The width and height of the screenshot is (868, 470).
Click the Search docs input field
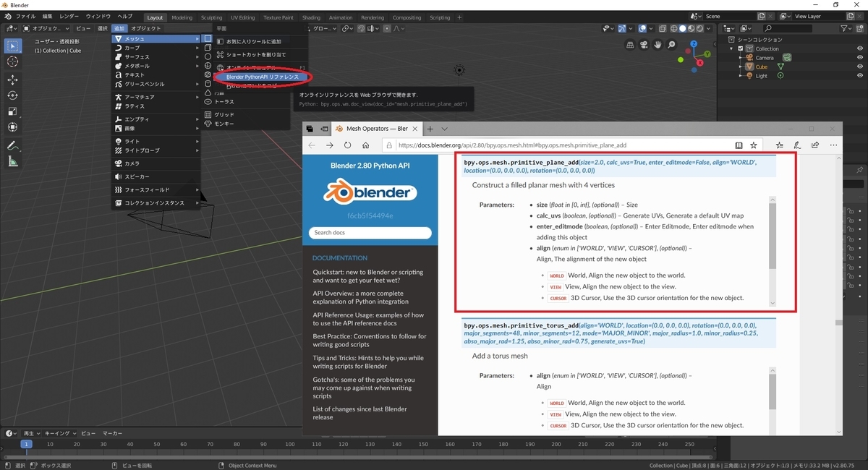click(370, 233)
